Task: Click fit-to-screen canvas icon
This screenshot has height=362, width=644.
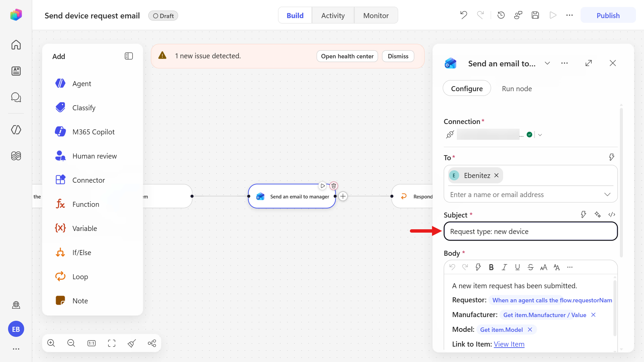Action: tap(112, 343)
